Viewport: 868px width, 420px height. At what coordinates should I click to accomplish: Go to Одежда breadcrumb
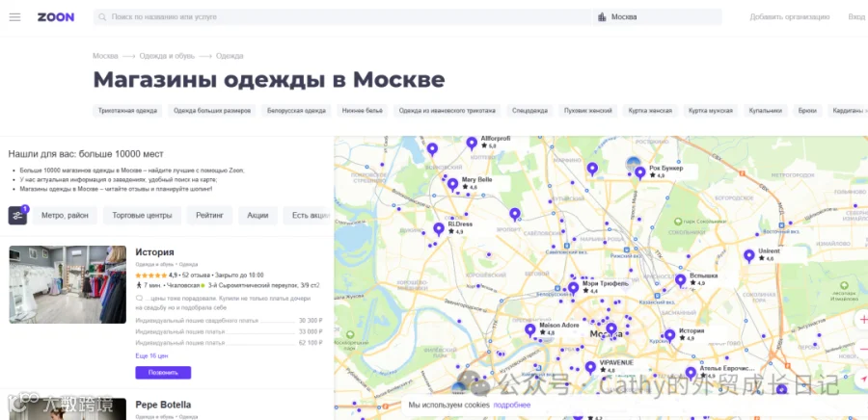[x=230, y=56]
